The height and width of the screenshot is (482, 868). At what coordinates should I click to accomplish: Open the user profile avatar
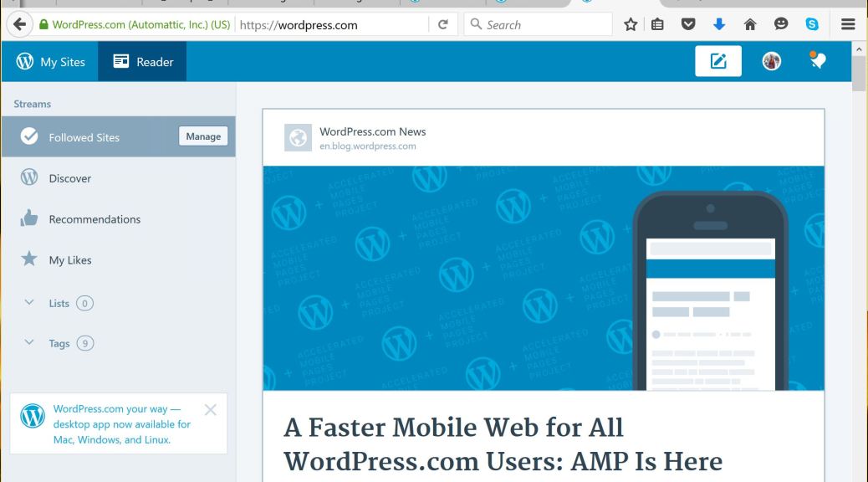[771, 61]
